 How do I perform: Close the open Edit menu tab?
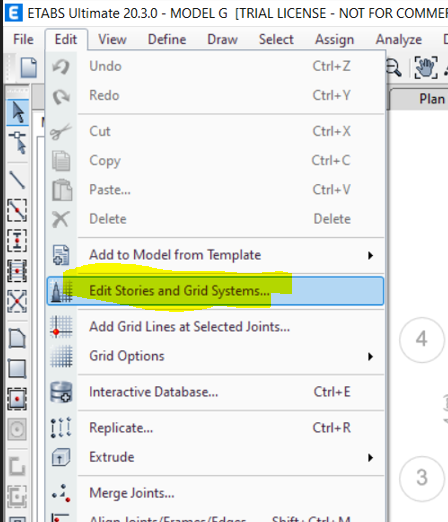[x=66, y=39]
